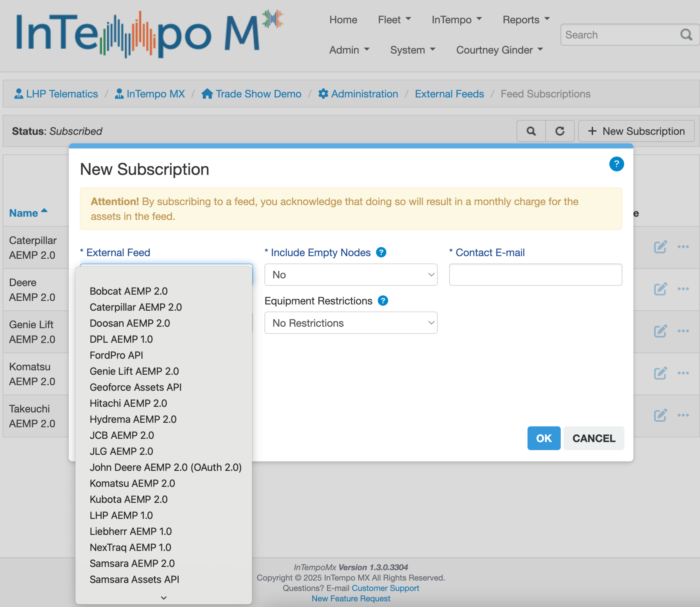Viewport: 700px width, 607px height.
Task: Sort the list by Name column
Action: click(24, 213)
